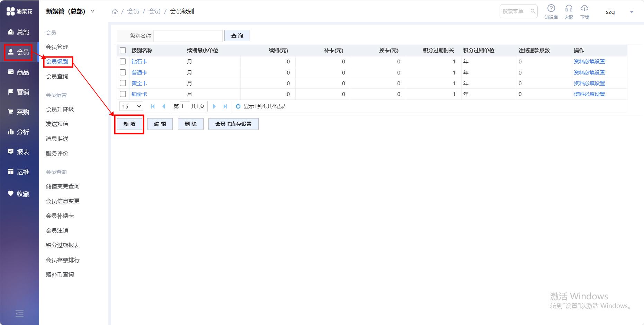Open the 会员 module in sidebar
Viewport: 644px width, 325px height.
(x=19, y=52)
